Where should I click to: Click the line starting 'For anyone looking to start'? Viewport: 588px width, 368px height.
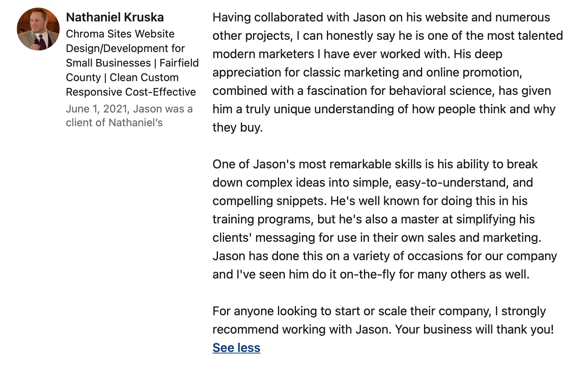(x=379, y=311)
